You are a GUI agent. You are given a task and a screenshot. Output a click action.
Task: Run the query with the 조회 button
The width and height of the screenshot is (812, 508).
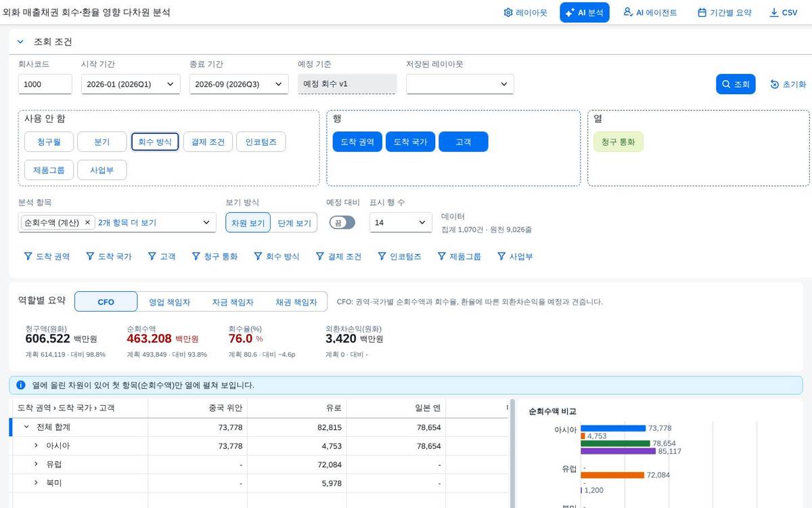point(736,84)
